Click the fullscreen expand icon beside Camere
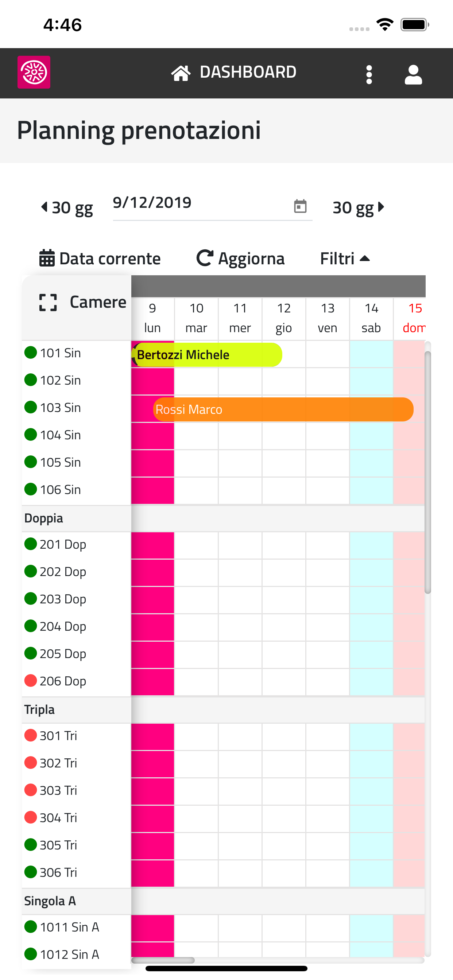The width and height of the screenshot is (453, 980). coord(48,303)
